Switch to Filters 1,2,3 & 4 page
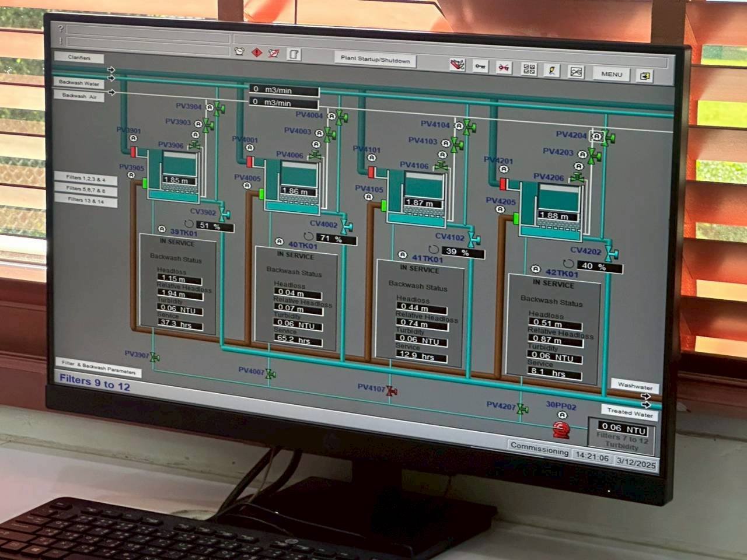 pyautogui.click(x=86, y=178)
